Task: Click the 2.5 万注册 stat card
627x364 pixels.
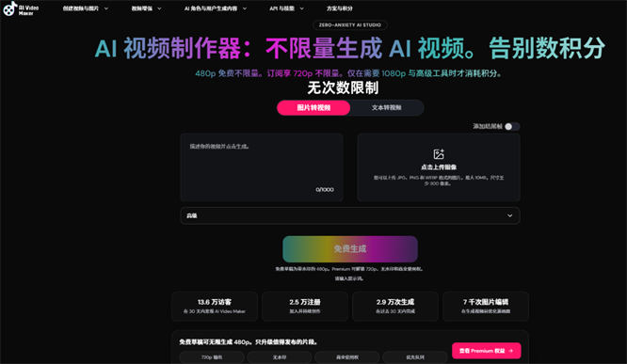Action: (x=305, y=306)
